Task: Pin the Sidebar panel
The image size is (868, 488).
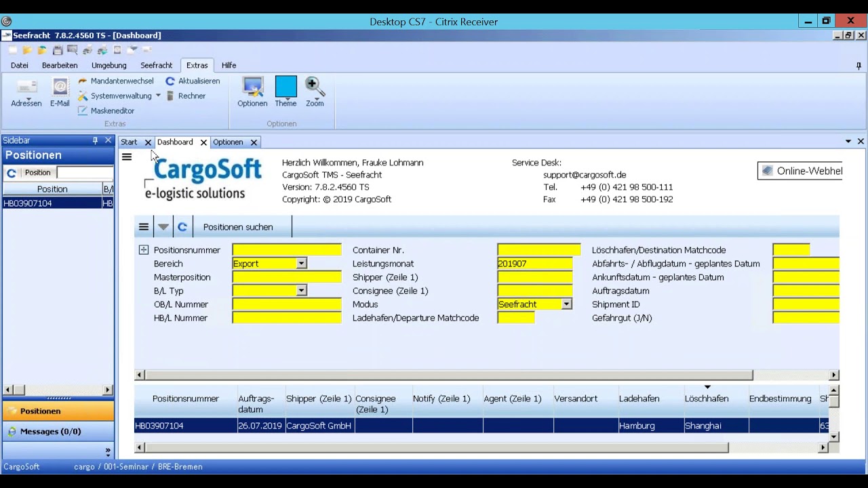Action: [95, 140]
